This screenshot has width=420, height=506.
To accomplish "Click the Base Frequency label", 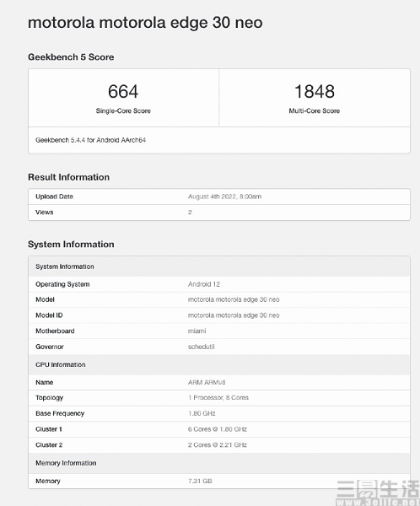I will pyautogui.click(x=60, y=414).
